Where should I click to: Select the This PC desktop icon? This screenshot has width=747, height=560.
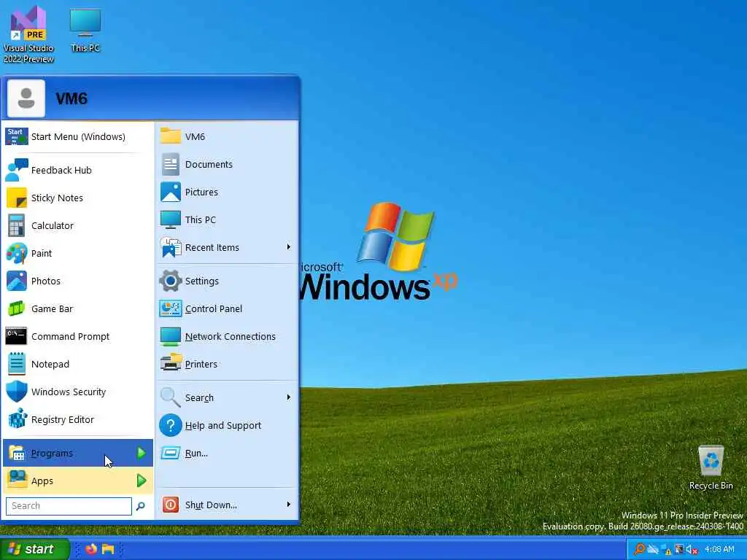click(x=85, y=29)
